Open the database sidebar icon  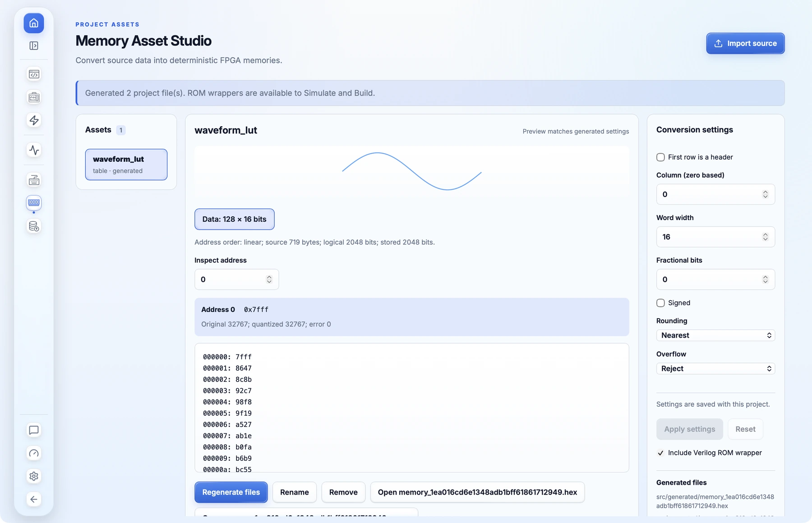pyautogui.click(x=34, y=226)
